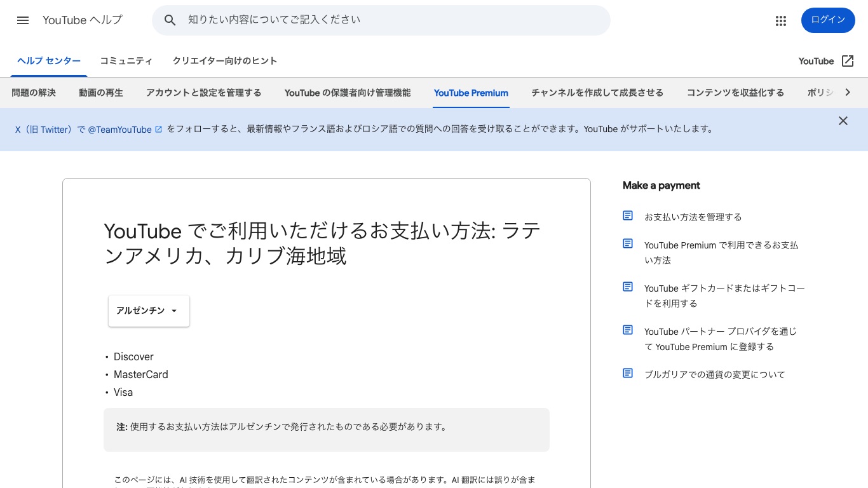Expand the アルゼンチン country dropdown

149,311
